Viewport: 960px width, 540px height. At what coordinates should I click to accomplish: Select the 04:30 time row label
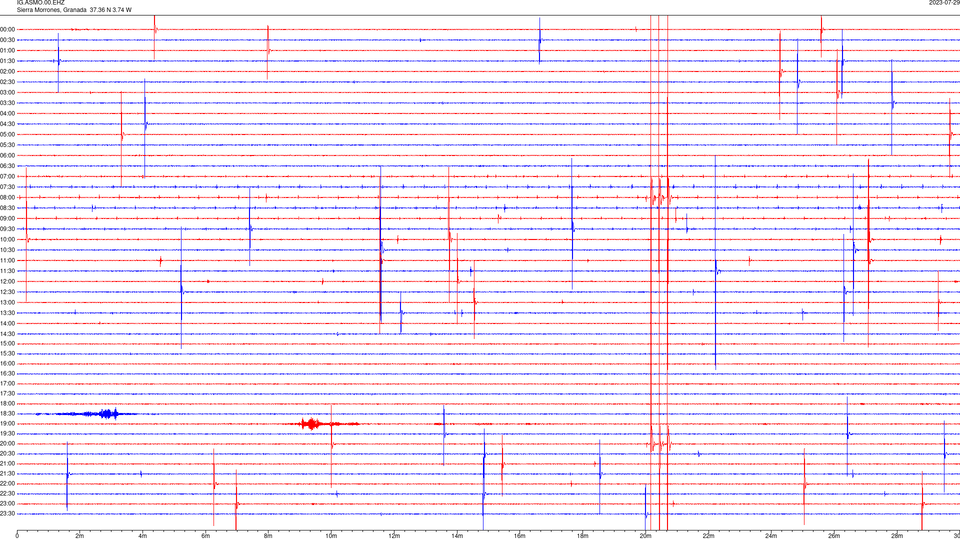click(8, 124)
